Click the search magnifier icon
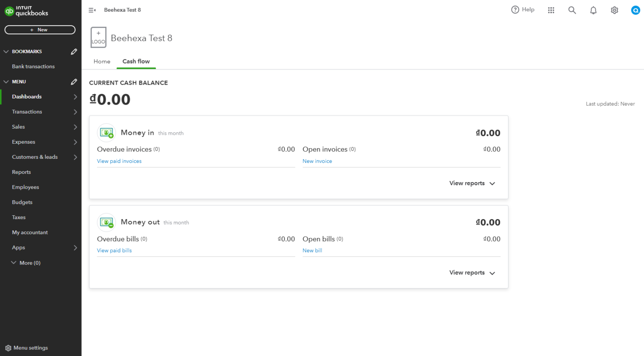This screenshot has height=356, width=644. [572, 10]
